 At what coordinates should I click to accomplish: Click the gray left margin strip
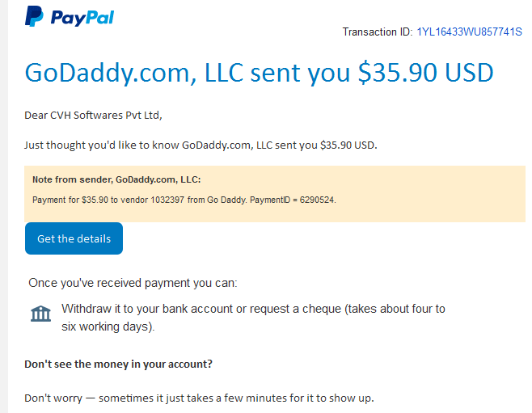click(4, 207)
